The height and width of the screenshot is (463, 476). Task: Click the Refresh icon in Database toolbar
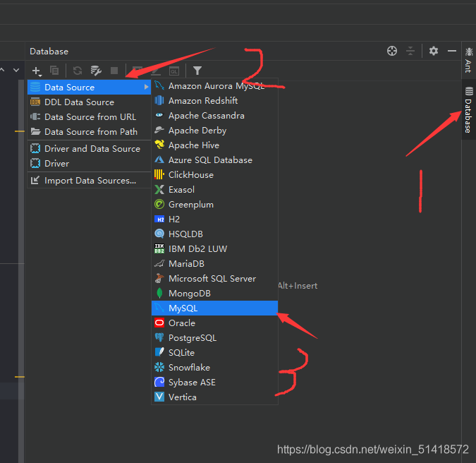click(78, 71)
